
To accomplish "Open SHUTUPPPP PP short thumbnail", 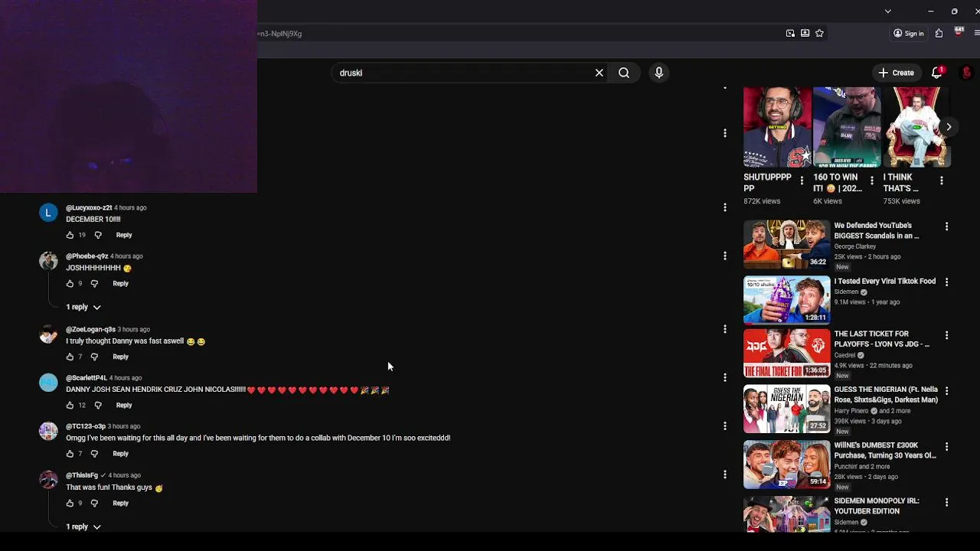I will (777, 127).
